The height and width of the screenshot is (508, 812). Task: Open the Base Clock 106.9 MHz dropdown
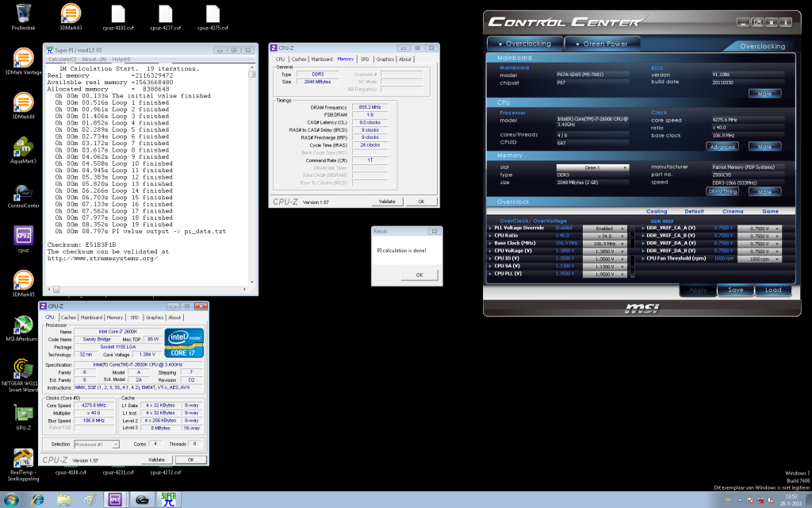[604, 244]
